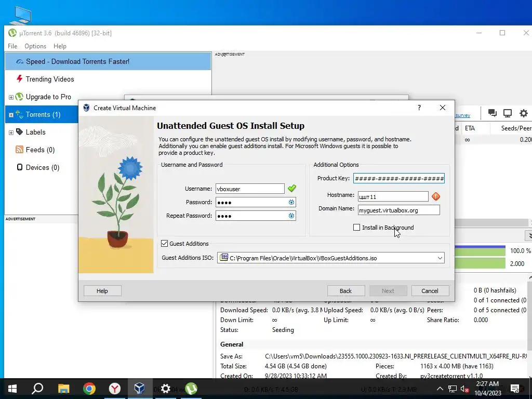Click the muted volume tray icon
The height and width of the screenshot is (399, 532).
tap(464, 389)
